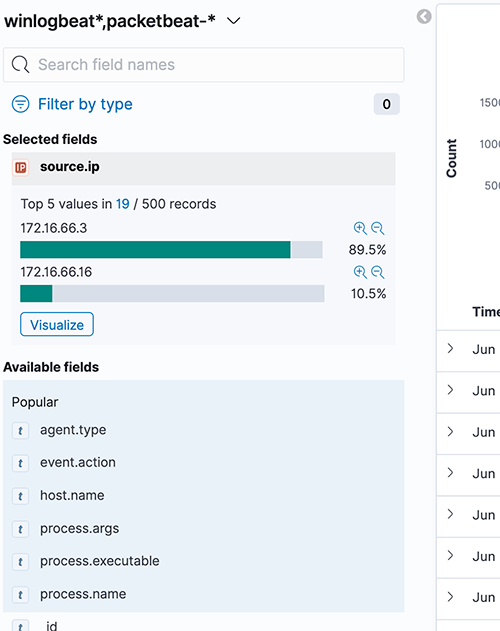Expand the first Jun document row
This screenshot has height=631, width=500.
[450, 348]
